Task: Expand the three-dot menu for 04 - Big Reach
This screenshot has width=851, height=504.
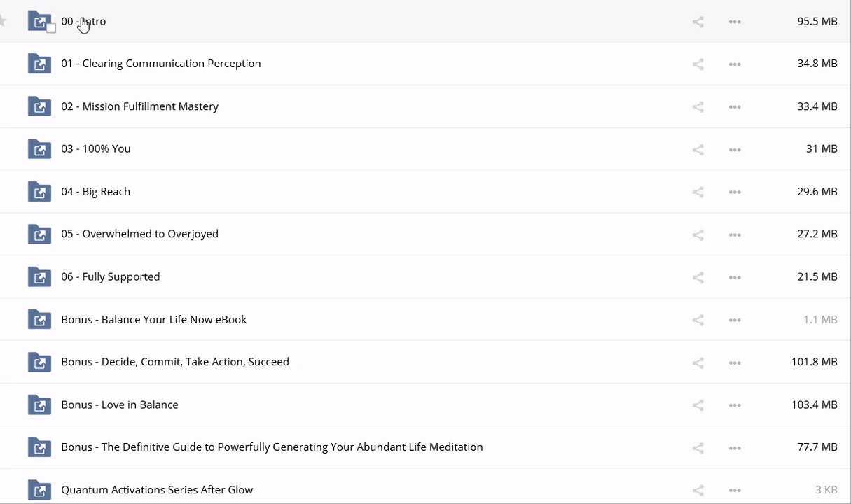Action: pyautogui.click(x=734, y=192)
